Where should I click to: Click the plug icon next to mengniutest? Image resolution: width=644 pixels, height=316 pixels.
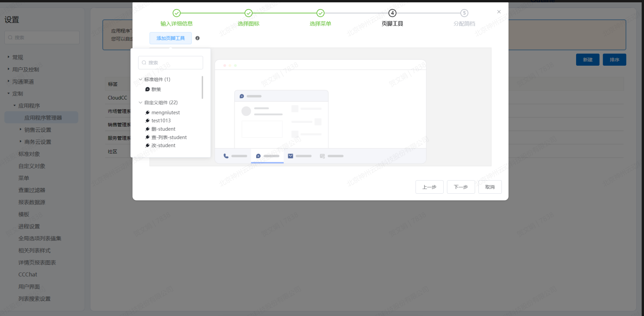click(147, 113)
